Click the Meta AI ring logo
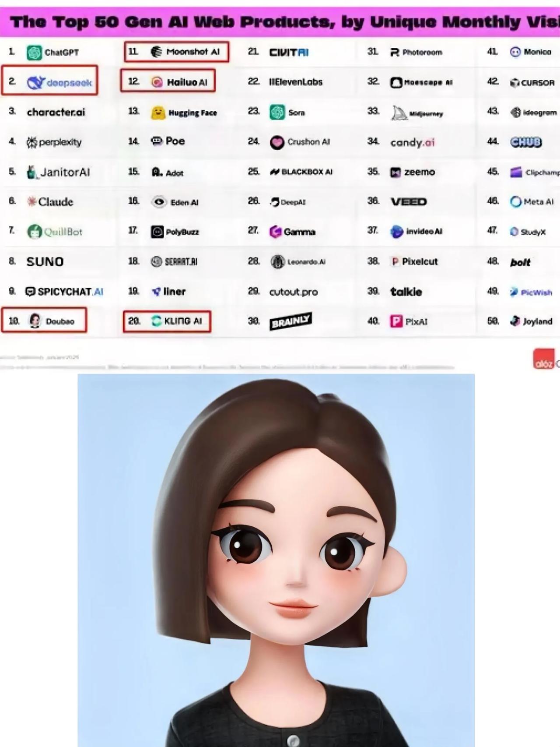The image size is (560, 747). click(516, 202)
